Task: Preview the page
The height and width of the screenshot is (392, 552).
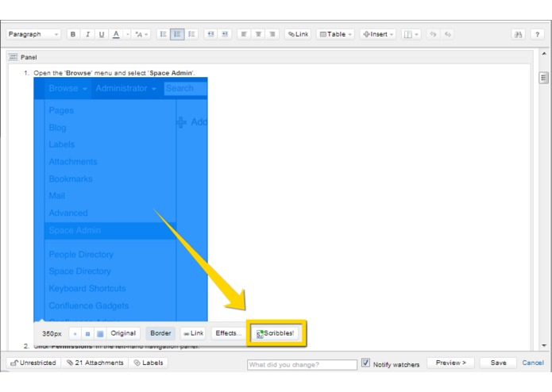Action: tap(450, 363)
